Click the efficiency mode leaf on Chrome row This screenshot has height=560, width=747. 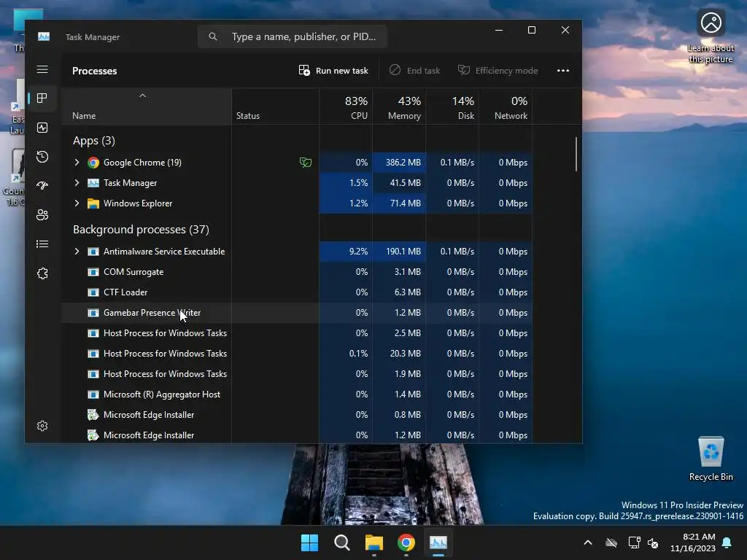point(306,163)
